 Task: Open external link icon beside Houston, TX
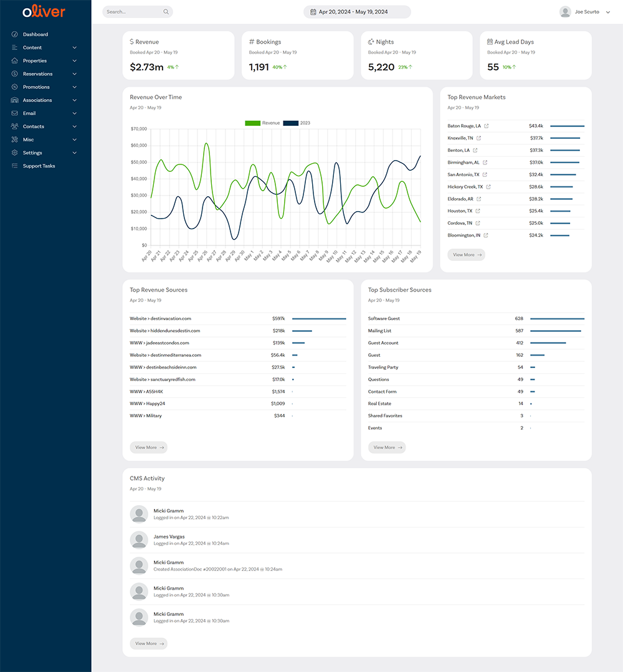[x=478, y=211]
